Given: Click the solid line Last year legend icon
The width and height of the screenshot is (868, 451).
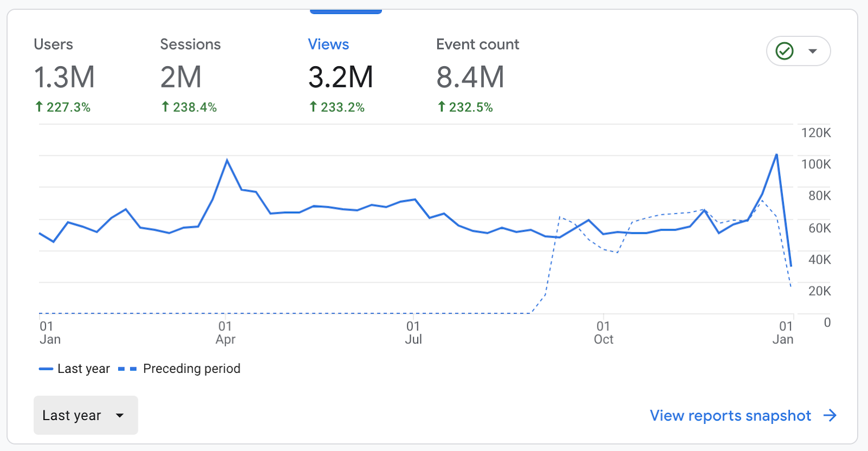Looking at the screenshot, I should [x=46, y=369].
